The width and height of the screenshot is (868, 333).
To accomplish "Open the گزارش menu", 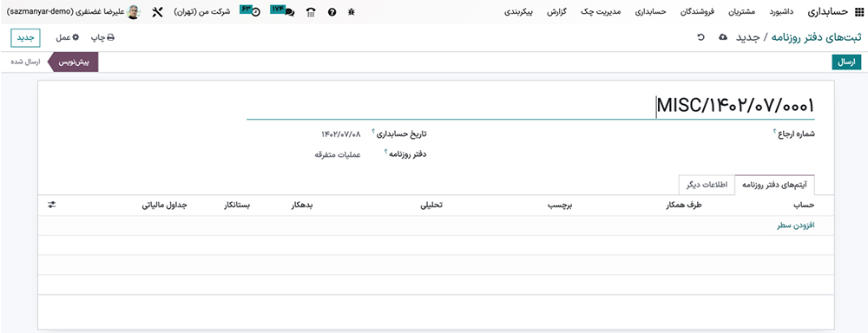I will tap(557, 11).
